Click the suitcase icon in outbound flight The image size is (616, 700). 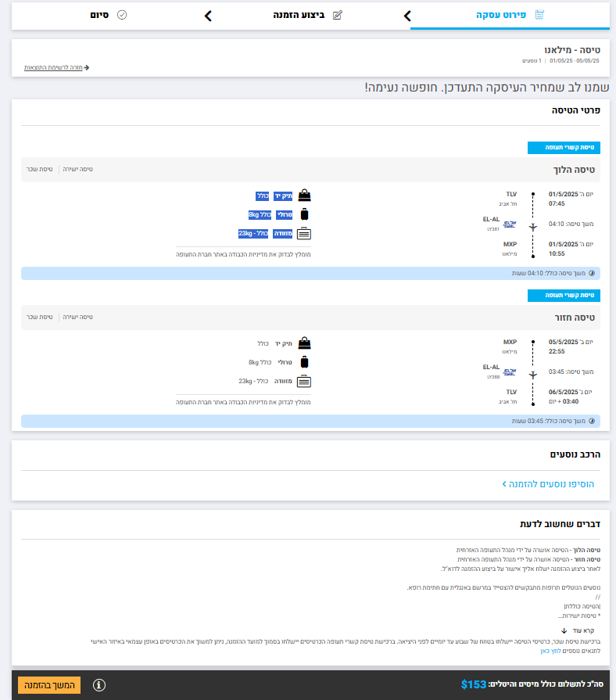[x=304, y=234]
